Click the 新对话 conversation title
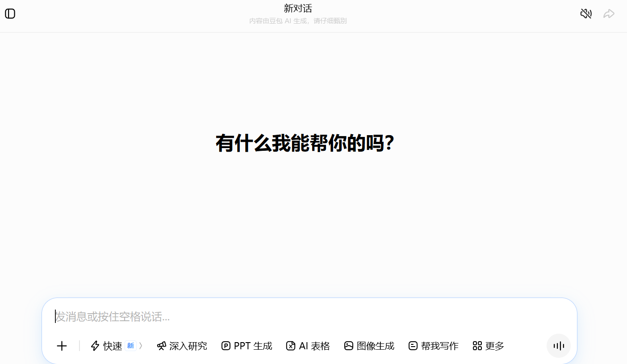 298,8
